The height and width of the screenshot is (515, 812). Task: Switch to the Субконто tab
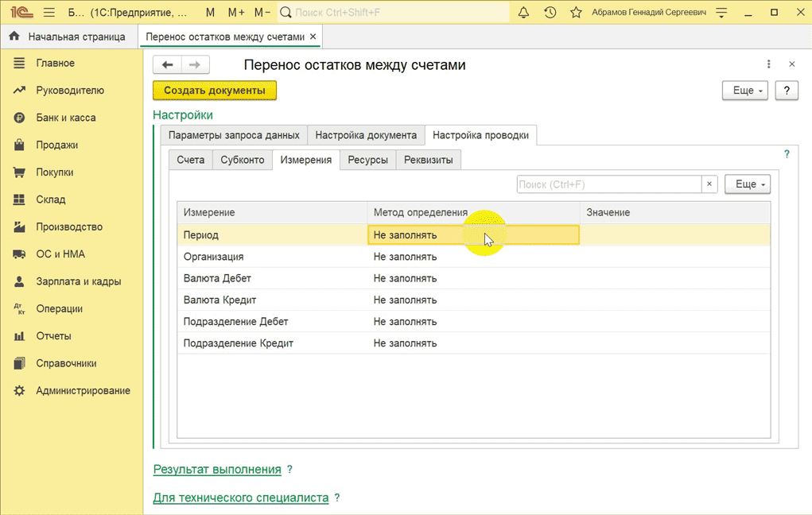(242, 160)
